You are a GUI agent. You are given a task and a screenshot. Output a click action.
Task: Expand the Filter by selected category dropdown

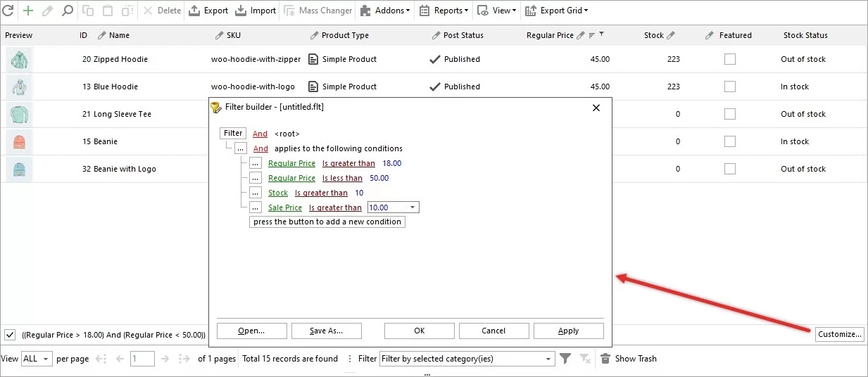coord(549,359)
